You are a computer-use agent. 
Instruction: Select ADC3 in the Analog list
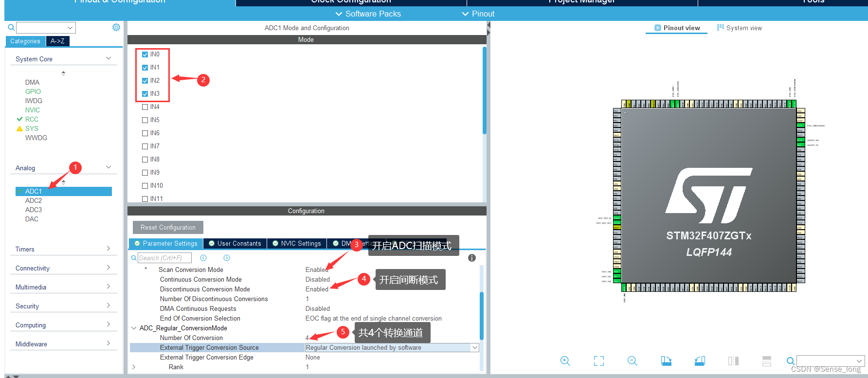34,210
